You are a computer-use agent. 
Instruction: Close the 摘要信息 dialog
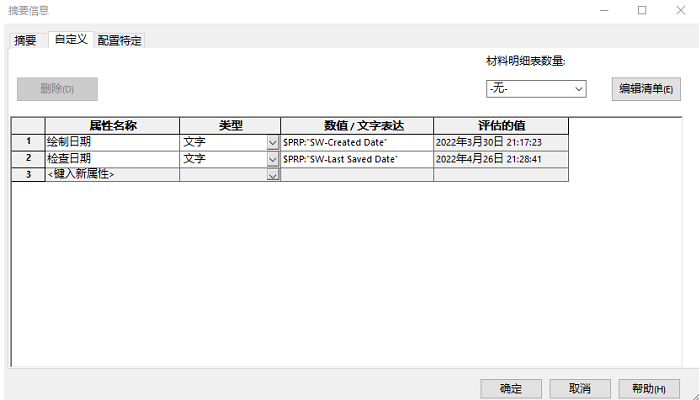pos(680,10)
